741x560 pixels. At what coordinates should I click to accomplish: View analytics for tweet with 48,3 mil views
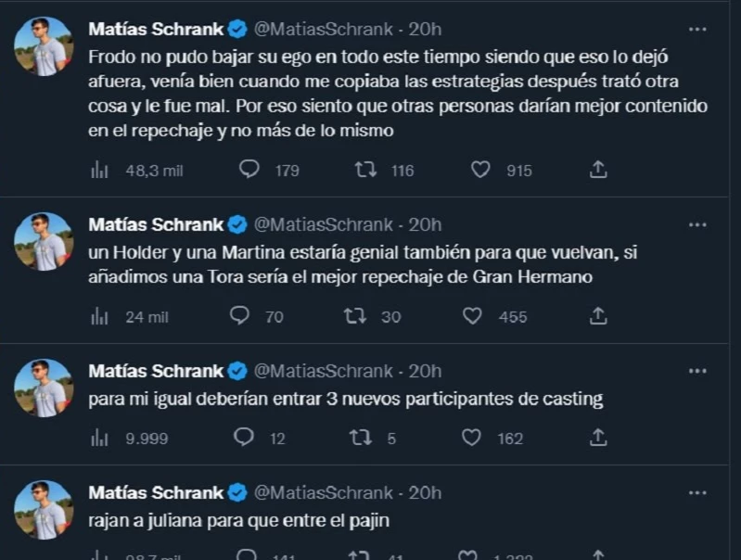coord(99,170)
